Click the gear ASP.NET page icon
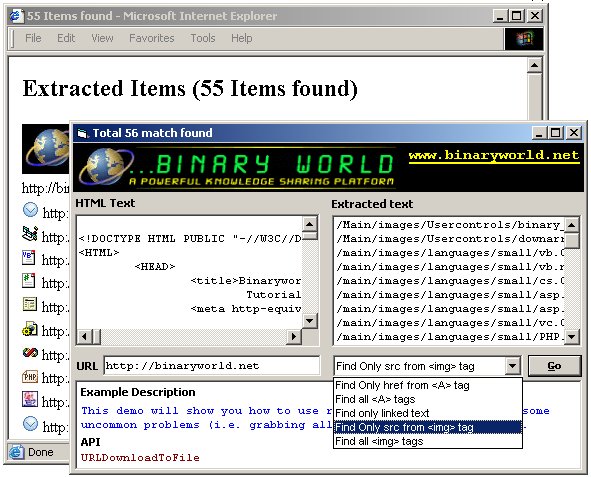The height and width of the screenshot is (477, 591). (30, 329)
